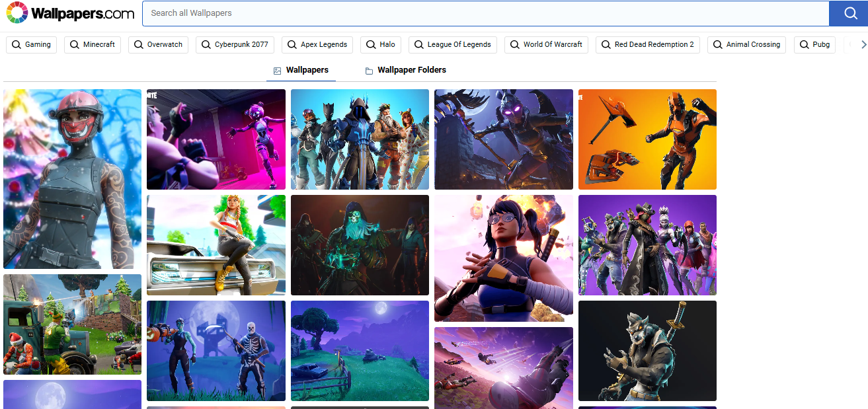Open the orange background pickaxe skin wallpaper

tap(647, 139)
